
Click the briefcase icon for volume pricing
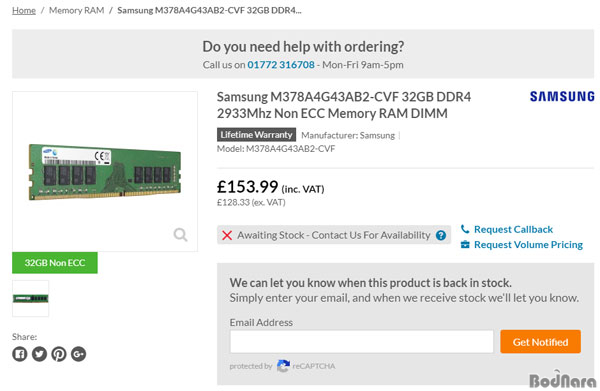[x=465, y=244]
